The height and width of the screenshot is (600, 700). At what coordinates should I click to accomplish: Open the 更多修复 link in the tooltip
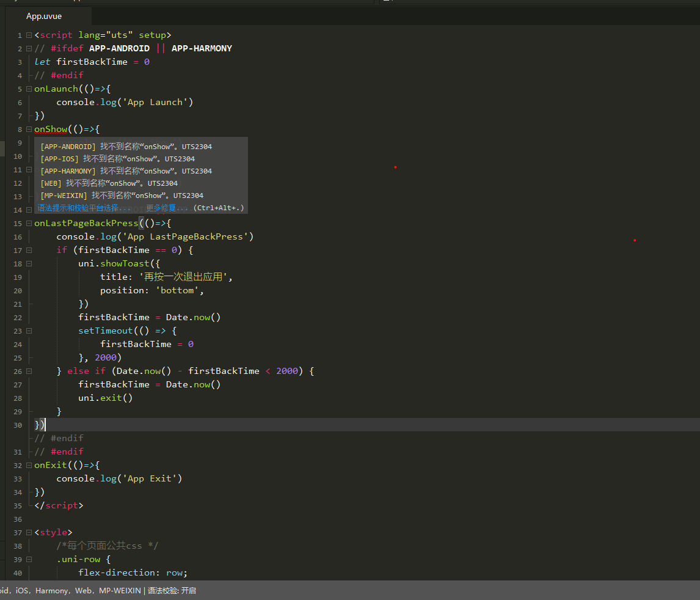(x=167, y=208)
